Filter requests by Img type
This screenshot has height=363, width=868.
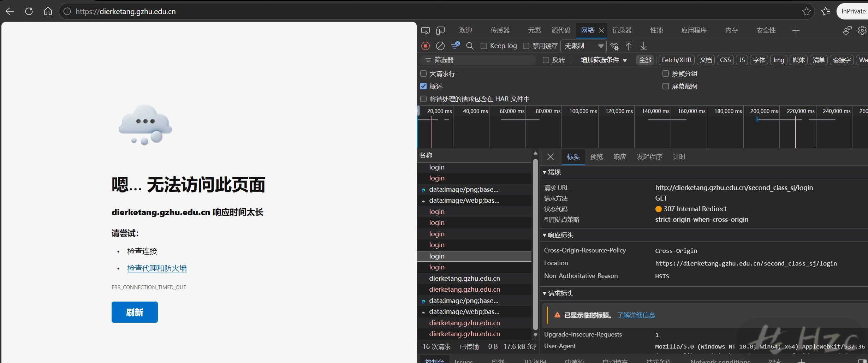click(779, 60)
